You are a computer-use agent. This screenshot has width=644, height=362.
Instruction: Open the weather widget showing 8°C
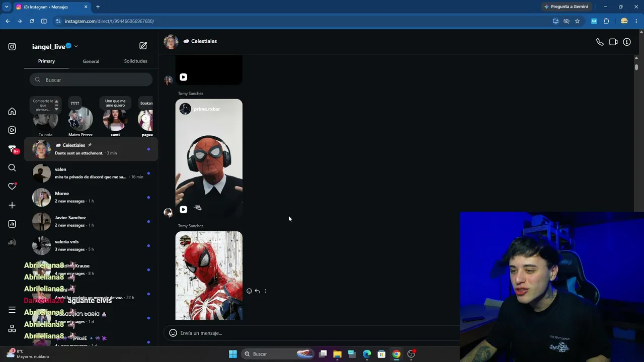[28, 354]
